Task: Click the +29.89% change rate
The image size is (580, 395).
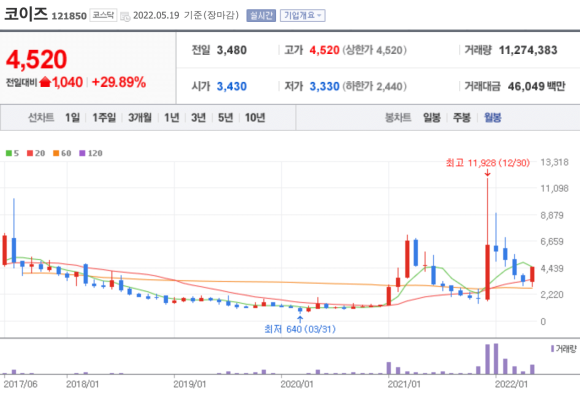Action: coord(119,82)
